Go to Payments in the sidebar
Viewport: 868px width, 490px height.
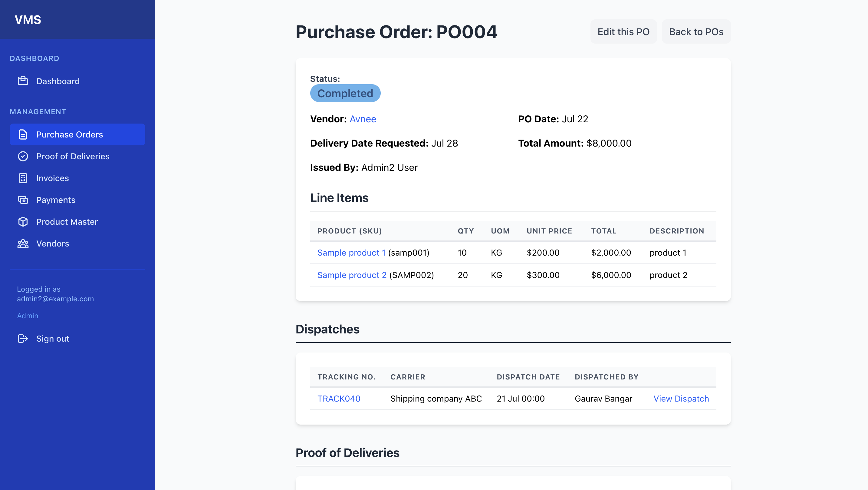tap(56, 200)
